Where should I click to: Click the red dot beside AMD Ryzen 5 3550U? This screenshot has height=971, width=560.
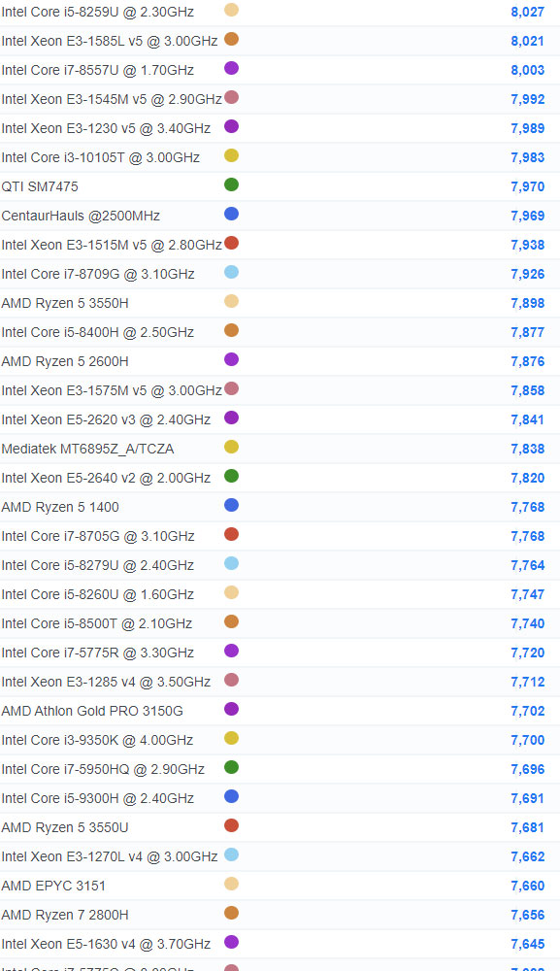(x=231, y=824)
